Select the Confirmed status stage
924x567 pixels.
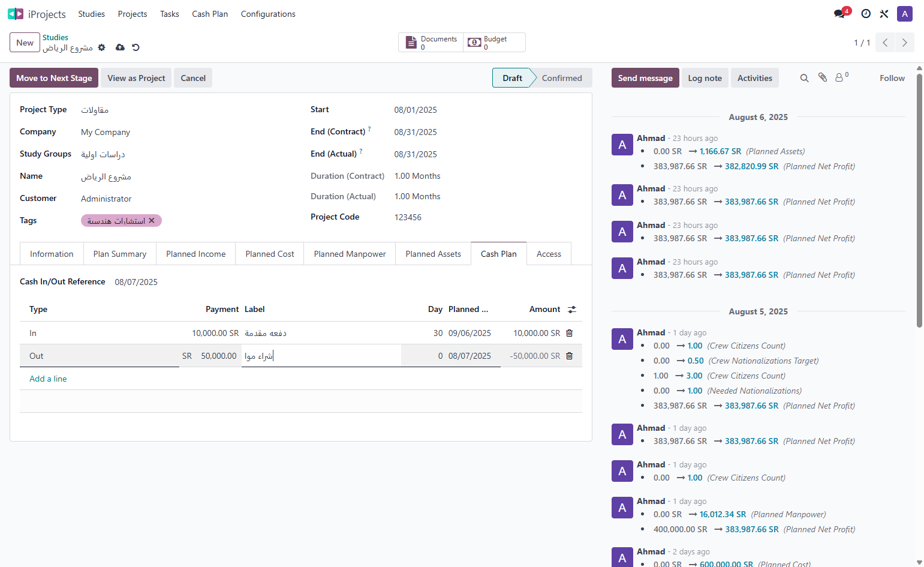point(562,78)
